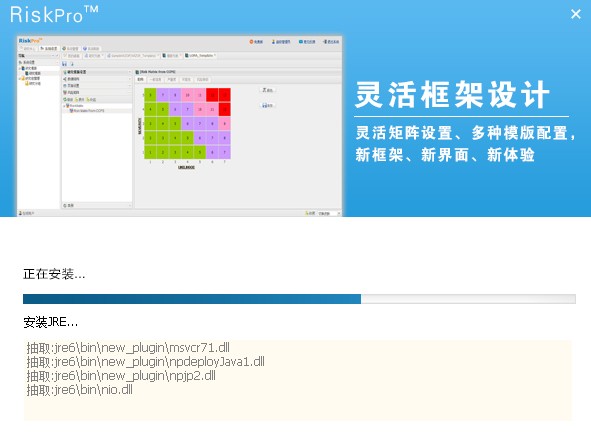This screenshot has height=439, width=591.
Task: Click the '安装JRE...' step label
Action: [x=51, y=322]
